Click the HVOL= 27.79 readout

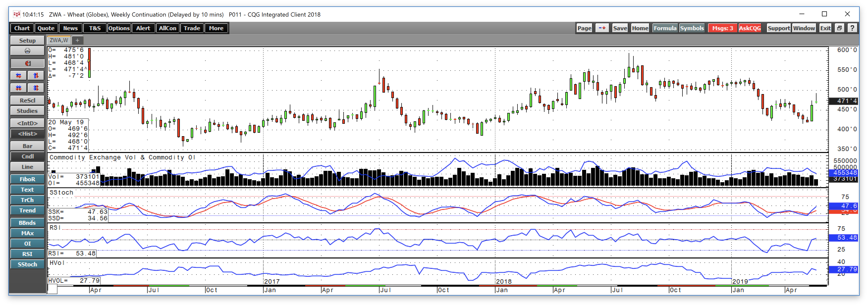74,280
